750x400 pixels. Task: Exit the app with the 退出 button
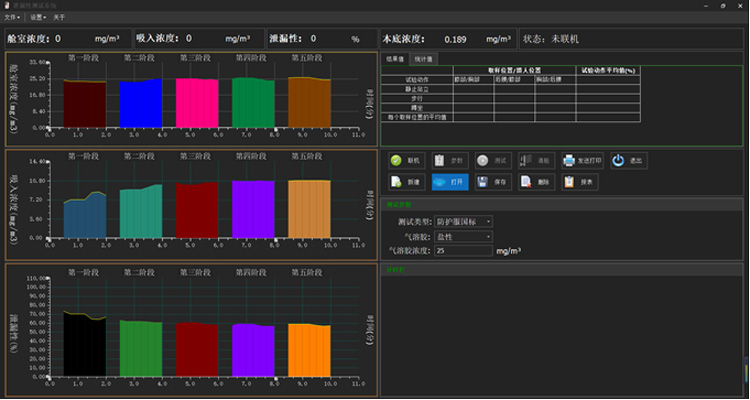pos(630,161)
